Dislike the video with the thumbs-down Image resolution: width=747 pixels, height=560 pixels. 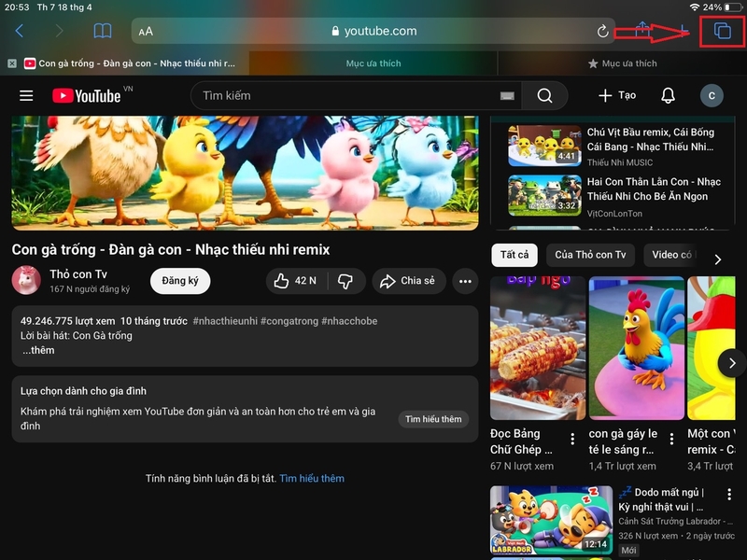(345, 281)
